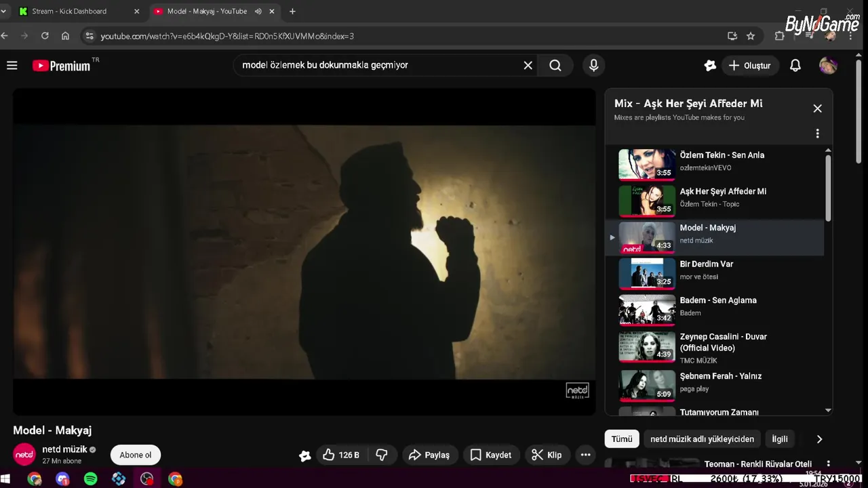Open the sparkle Ask icon in the header
Image resolution: width=868 pixels, height=488 pixels.
pyautogui.click(x=710, y=66)
